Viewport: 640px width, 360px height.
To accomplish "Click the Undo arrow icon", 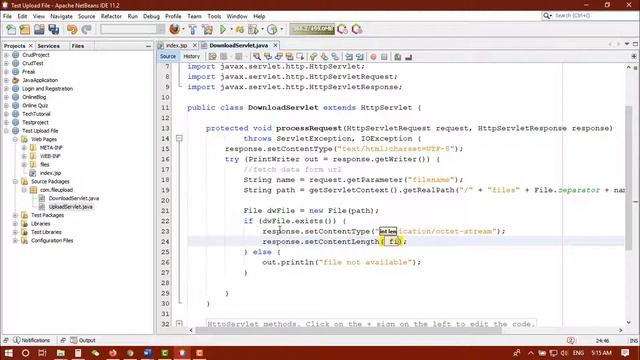I will click(72, 29).
